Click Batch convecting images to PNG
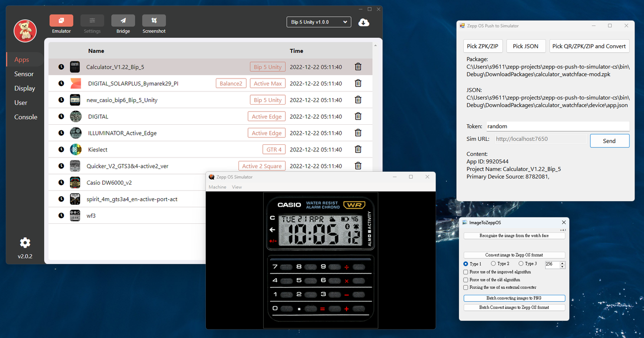 514,298
